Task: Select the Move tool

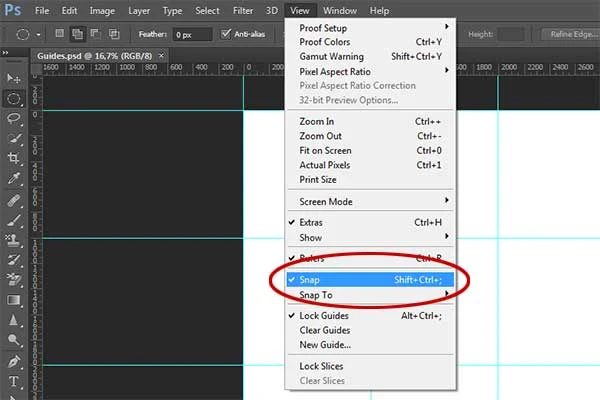Action: tap(14, 78)
